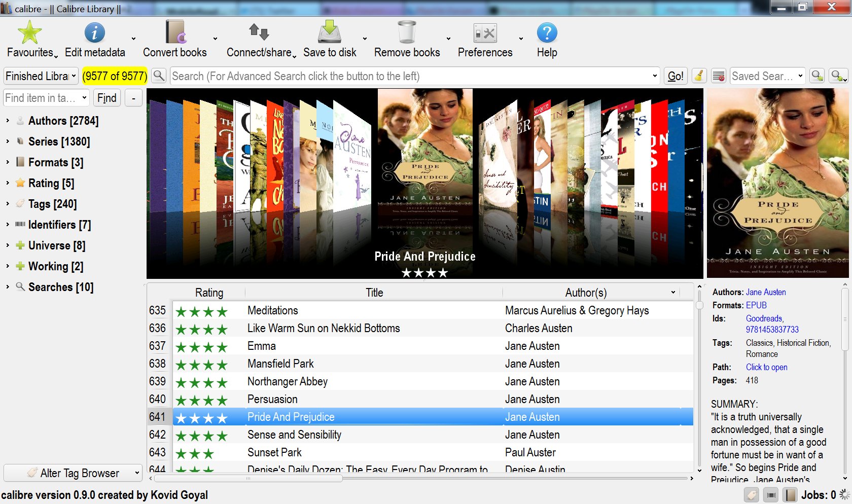Click the Jobs spinner icon in status bar
This screenshot has width=852, height=504.
pos(845,495)
